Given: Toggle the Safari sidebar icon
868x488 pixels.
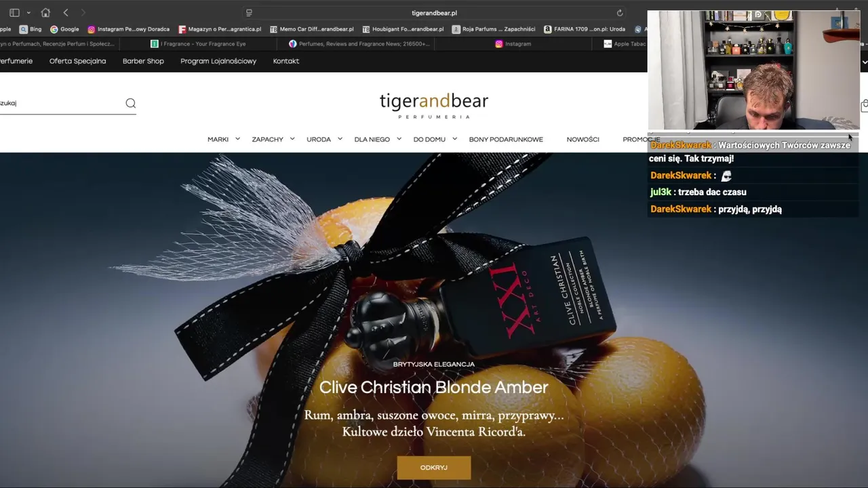Looking at the screenshot, I should pyautogui.click(x=14, y=13).
